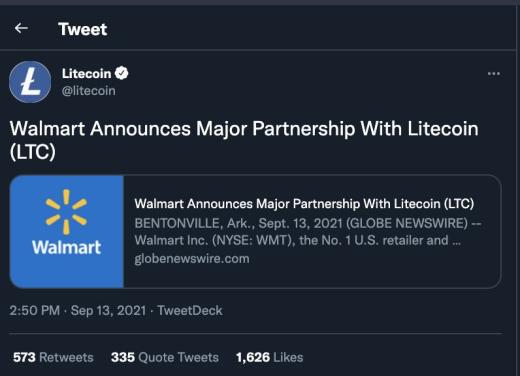Click the Walmart logo thumbnail
520x376 pixels.
[67, 231]
